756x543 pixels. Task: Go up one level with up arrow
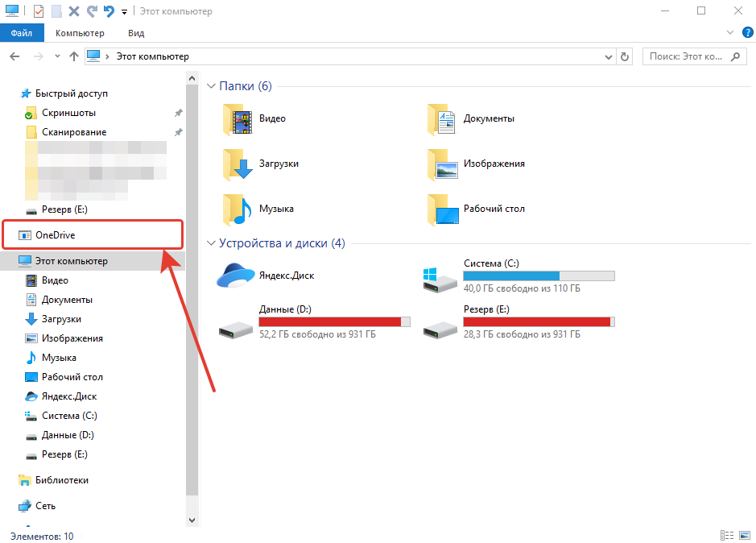[75, 57]
